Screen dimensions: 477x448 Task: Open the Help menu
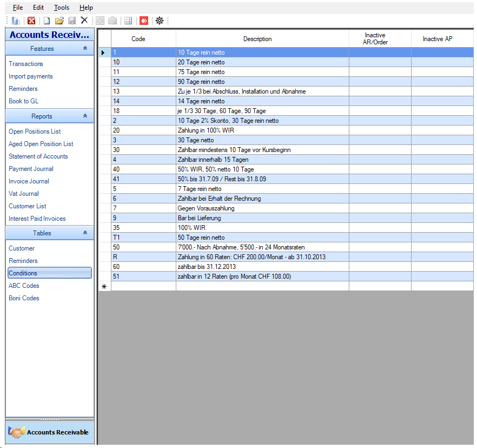pyautogui.click(x=86, y=8)
